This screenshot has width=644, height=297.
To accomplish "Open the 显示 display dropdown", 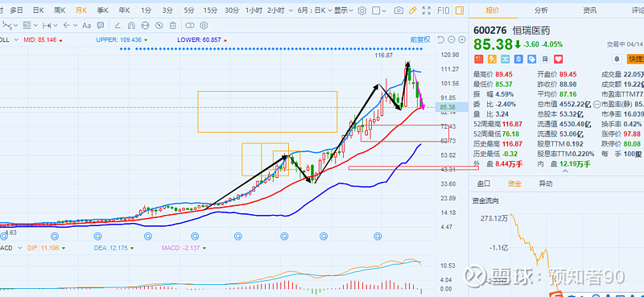I will [345, 10].
